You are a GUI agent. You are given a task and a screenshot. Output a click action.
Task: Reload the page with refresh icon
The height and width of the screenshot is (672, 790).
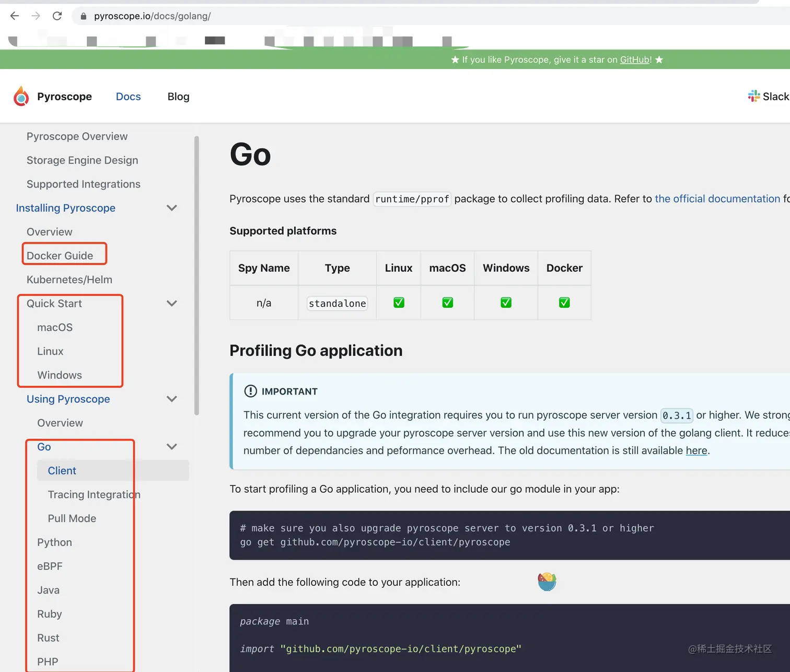click(x=57, y=16)
